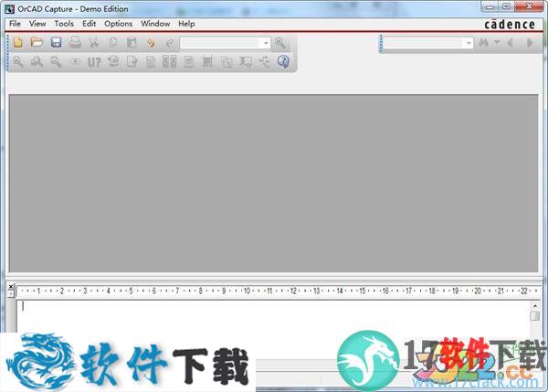The height and width of the screenshot is (392, 548).
Task: Click magnifier icon right of toolbar combo box
Action: (280, 43)
